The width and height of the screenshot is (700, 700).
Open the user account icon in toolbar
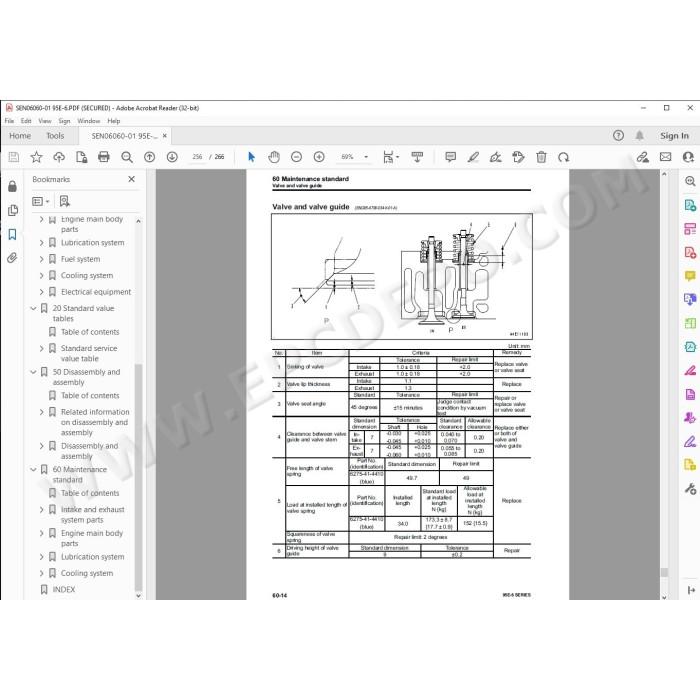click(688, 157)
